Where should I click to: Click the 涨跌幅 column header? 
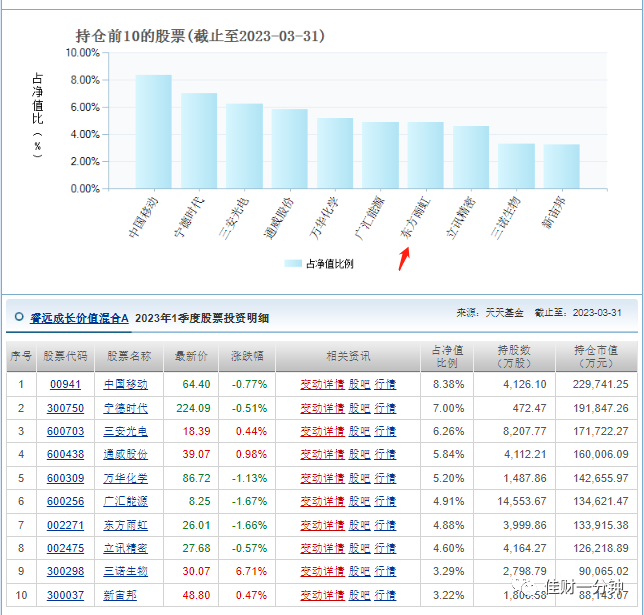(247, 356)
